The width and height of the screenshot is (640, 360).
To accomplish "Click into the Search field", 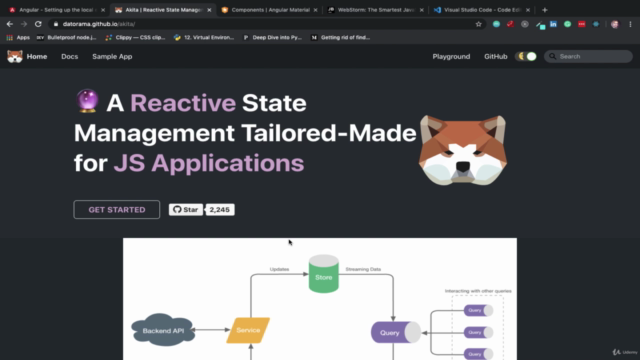I will coord(588,56).
